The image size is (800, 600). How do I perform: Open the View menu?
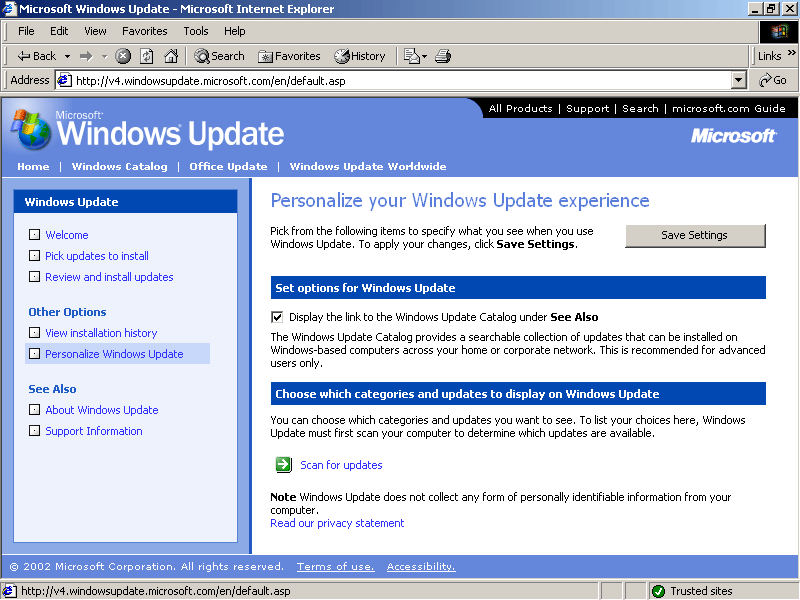pos(95,31)
